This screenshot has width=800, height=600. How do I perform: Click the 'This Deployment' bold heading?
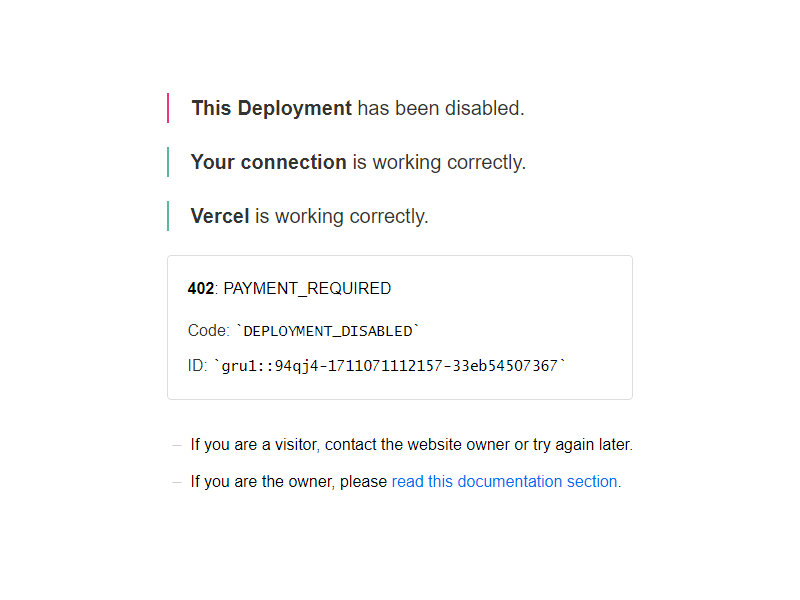(x=271, y=108)
